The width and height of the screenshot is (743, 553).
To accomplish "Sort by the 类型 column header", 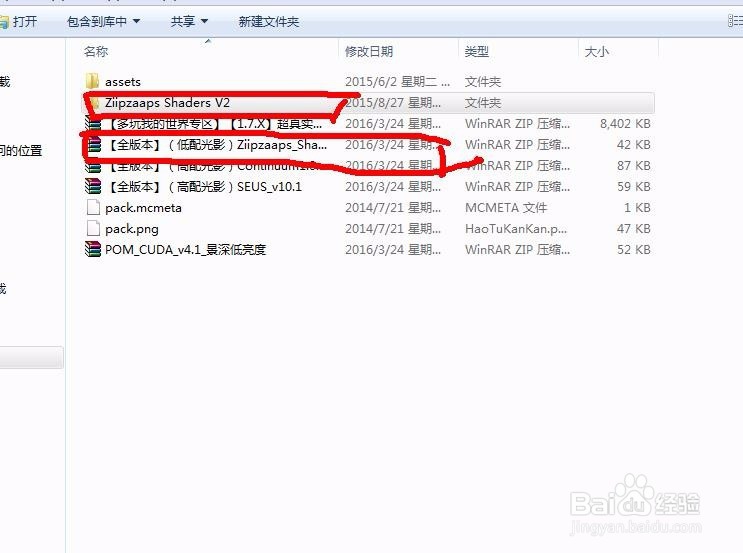I will pyautogui.click(x=477, y=51).
